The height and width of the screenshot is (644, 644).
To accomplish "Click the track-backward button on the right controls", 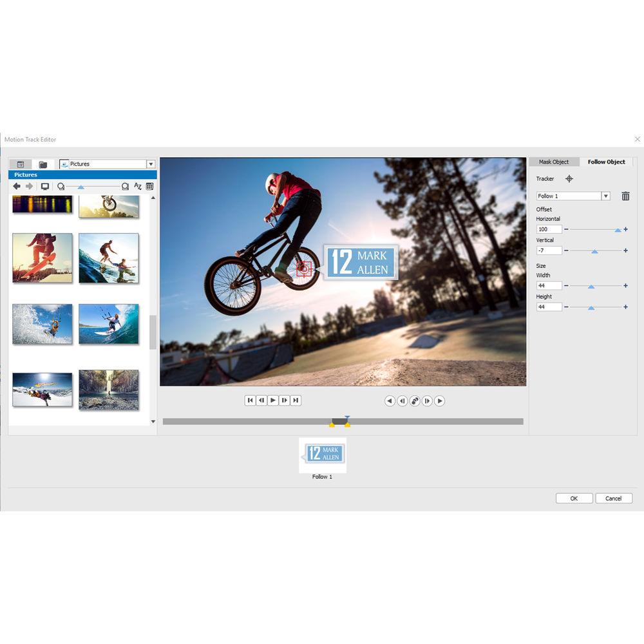I will click(390, 401).
